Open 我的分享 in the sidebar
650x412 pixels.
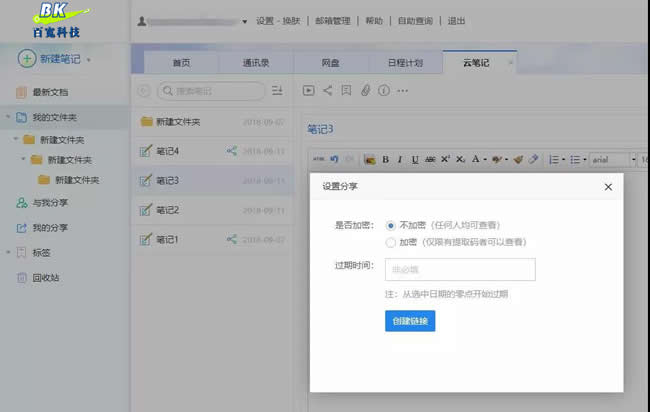coord(50,228)
